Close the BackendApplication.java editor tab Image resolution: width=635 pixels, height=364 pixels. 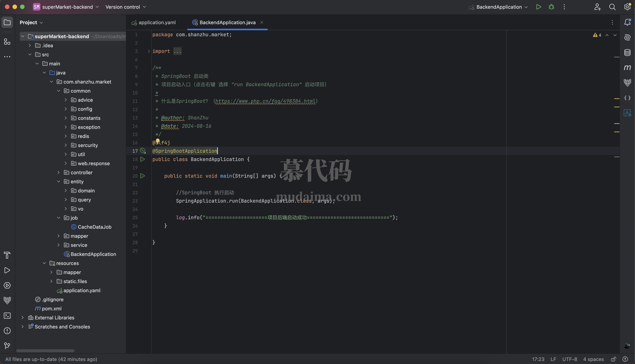click(x=262, y=22)
